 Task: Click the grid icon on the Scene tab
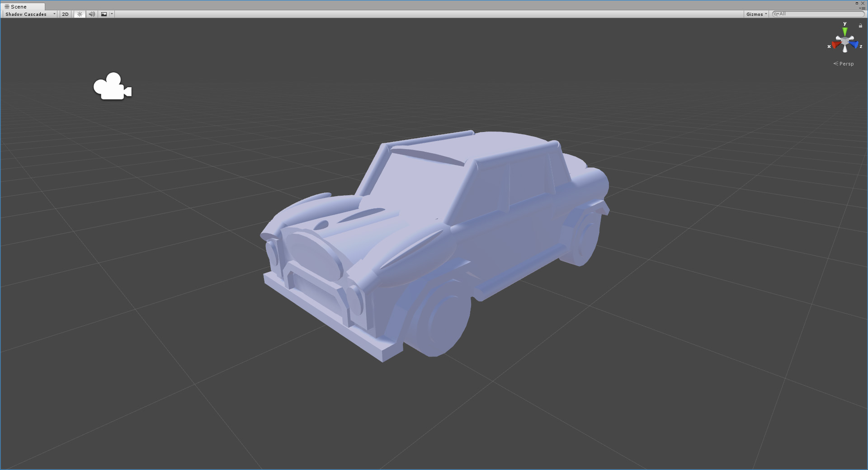[x=7, y=6]
